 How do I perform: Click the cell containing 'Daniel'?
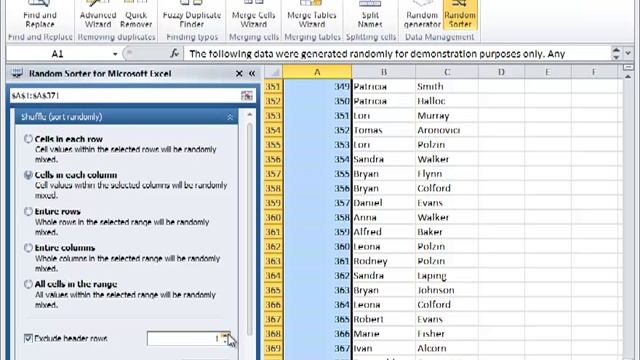384,202
